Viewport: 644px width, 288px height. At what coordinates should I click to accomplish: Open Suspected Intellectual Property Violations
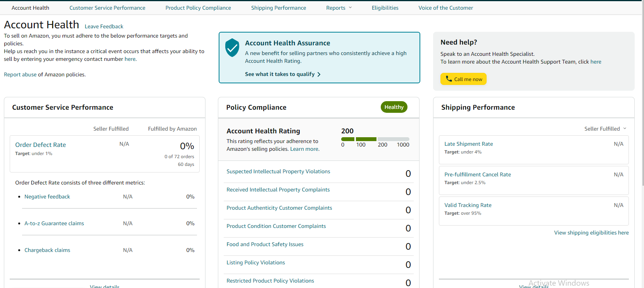click(x=278, y=171)
